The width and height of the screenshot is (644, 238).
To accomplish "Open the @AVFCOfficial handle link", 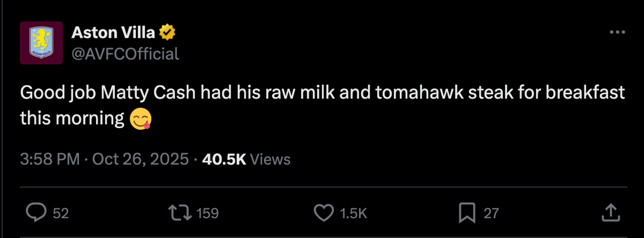I will click(x=125, y=54).
